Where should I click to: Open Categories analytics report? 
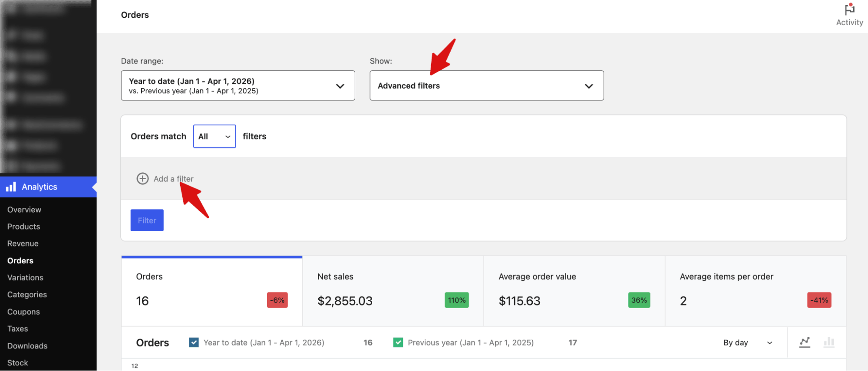(x=27, y=295)
